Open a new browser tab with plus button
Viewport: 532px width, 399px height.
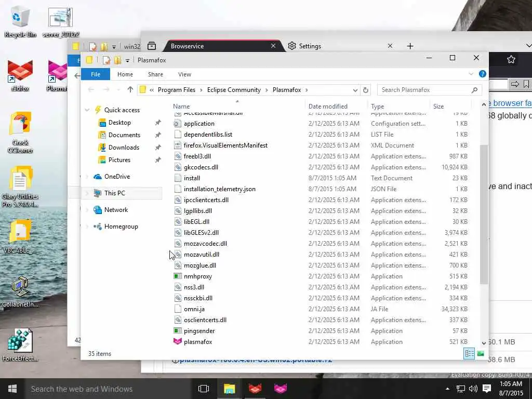[x=410, y=46]
